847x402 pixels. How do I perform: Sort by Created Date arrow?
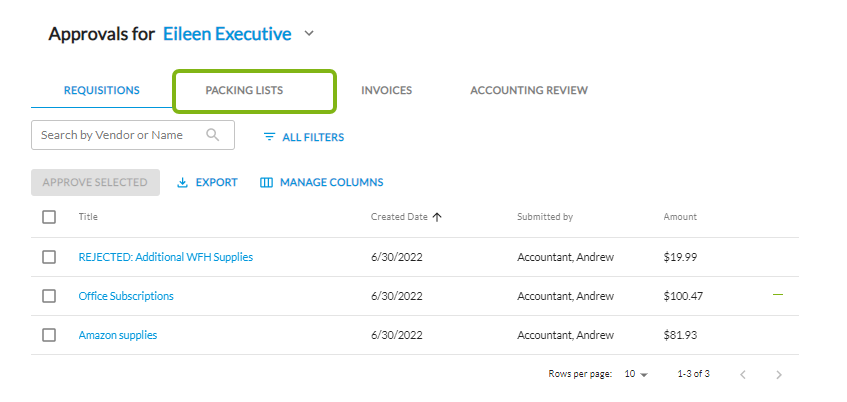(438, 217)
